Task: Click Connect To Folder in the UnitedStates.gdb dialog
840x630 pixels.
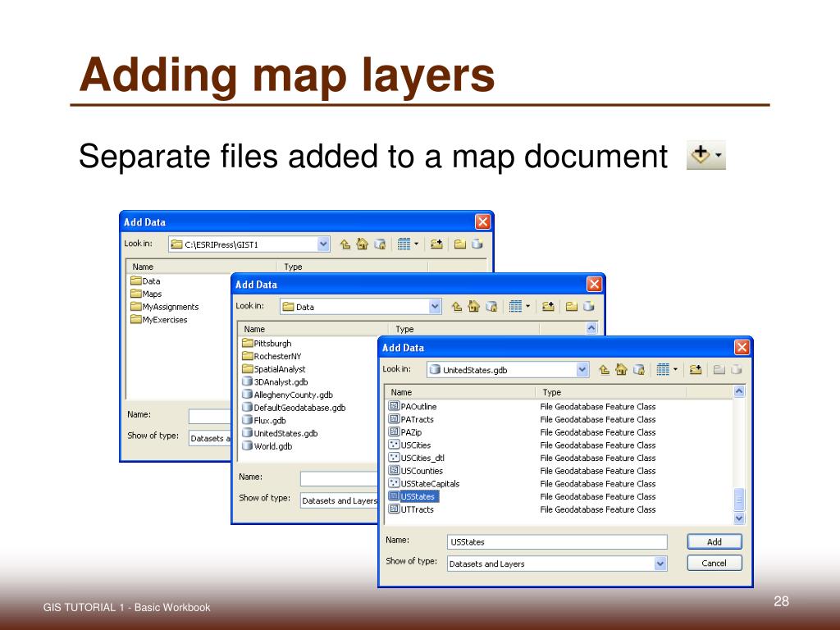Action: [x=696, y=370]
